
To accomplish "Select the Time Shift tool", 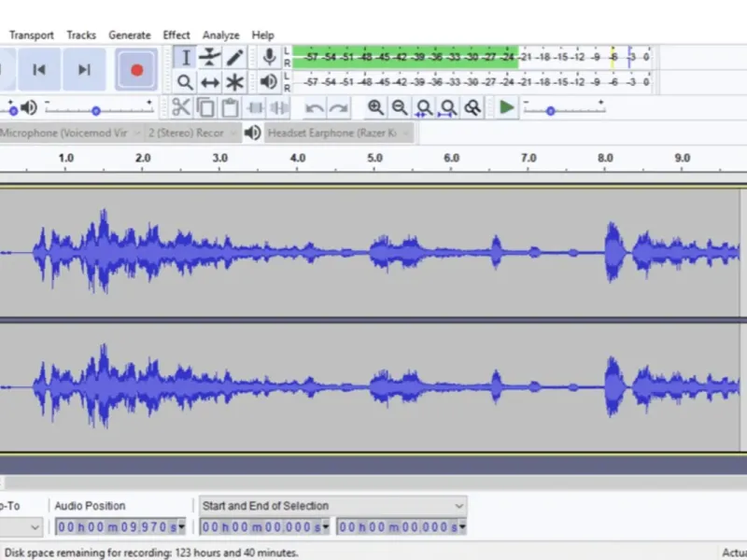I will (x=209, y=82).
